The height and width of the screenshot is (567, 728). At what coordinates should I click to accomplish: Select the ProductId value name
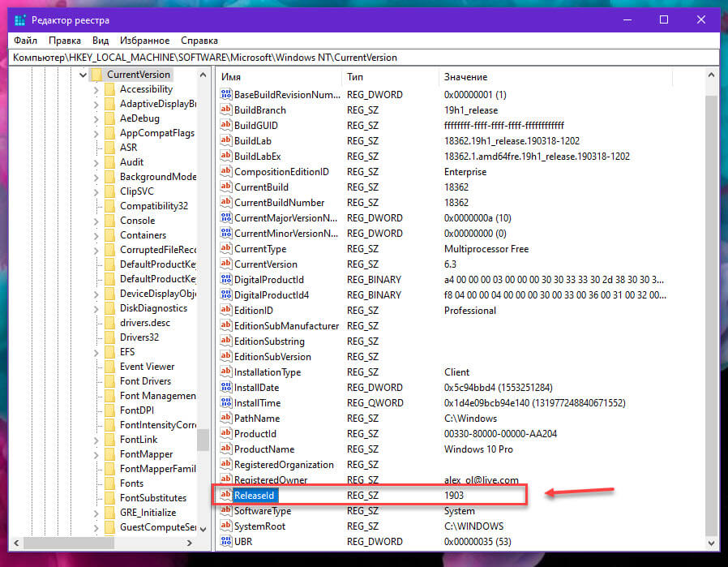[255, 434]
